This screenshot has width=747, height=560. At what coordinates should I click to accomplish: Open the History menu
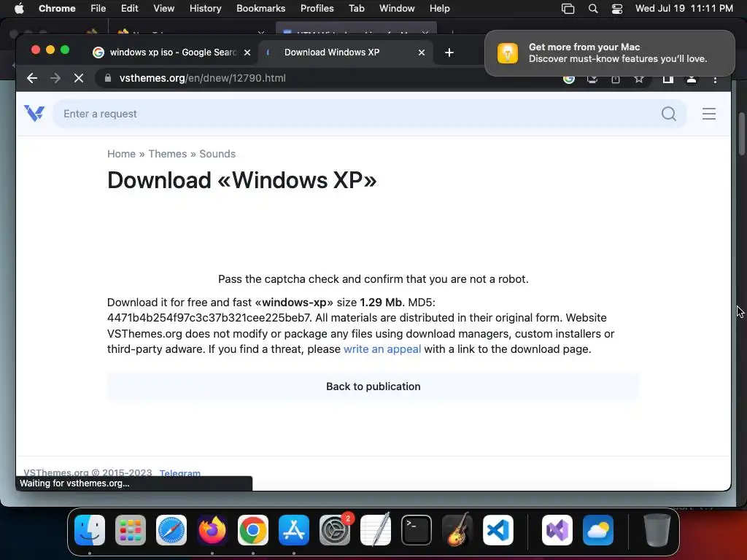205,9
